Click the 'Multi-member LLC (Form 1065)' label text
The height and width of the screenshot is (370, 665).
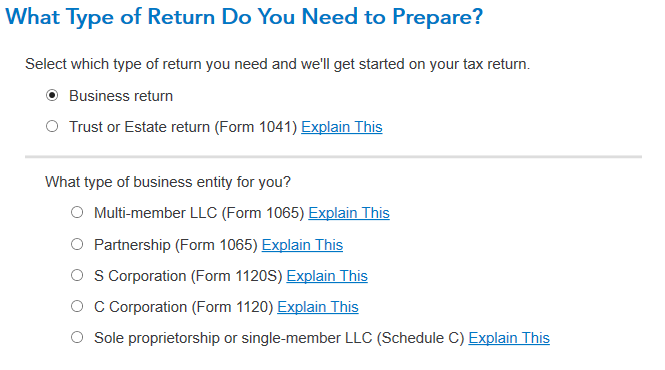(x=199, y=213)
